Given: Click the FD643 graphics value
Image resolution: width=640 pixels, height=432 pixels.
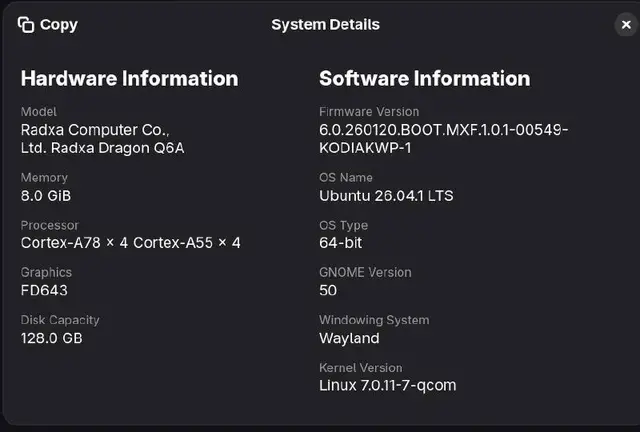Looking at the screenshot, I should click(44, 290).
